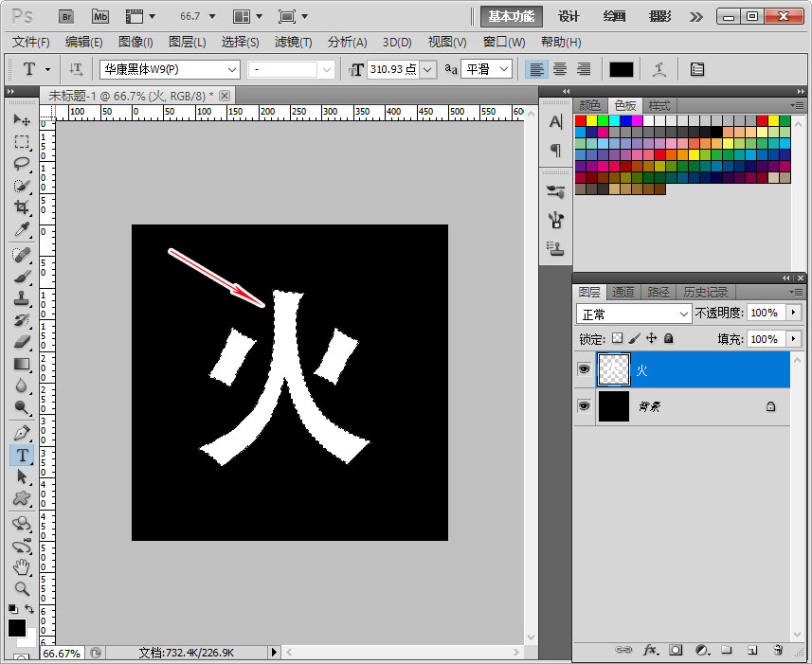Select the Zoom tool

[x=21, y=588]
